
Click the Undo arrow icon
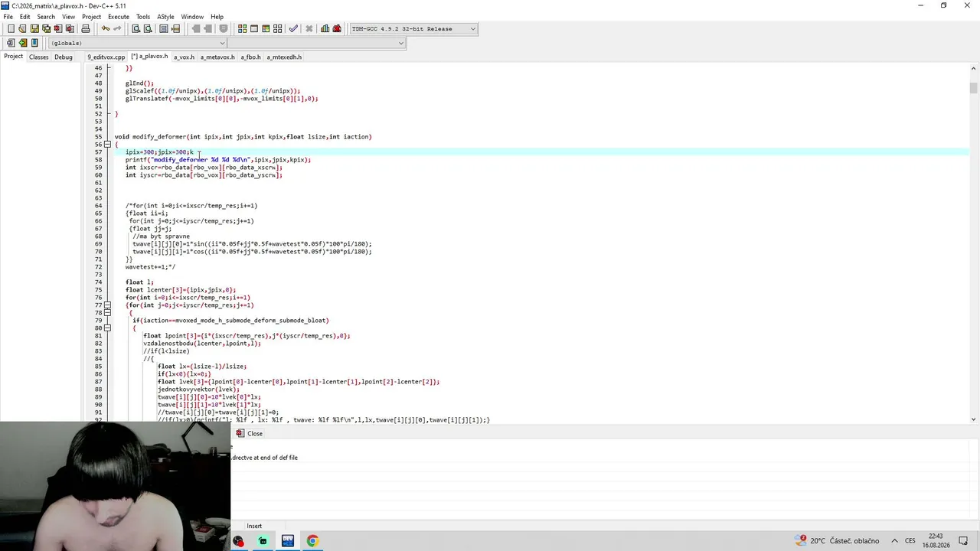click(106, 29)
